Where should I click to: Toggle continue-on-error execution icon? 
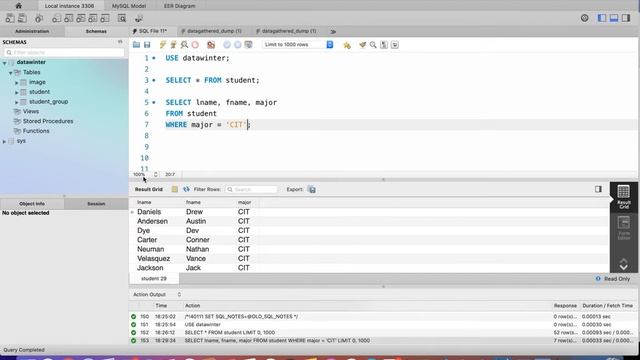click(x=211, y=45)
